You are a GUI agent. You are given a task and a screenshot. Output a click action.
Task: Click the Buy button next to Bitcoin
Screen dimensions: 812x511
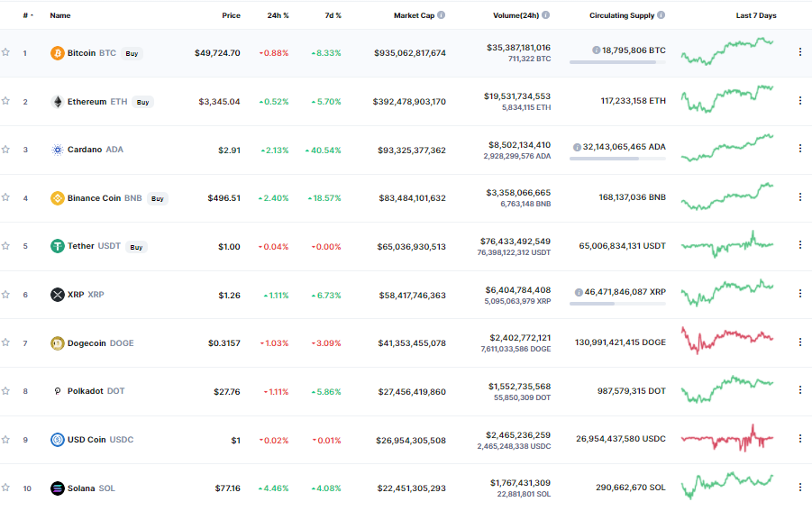(132, 53)
